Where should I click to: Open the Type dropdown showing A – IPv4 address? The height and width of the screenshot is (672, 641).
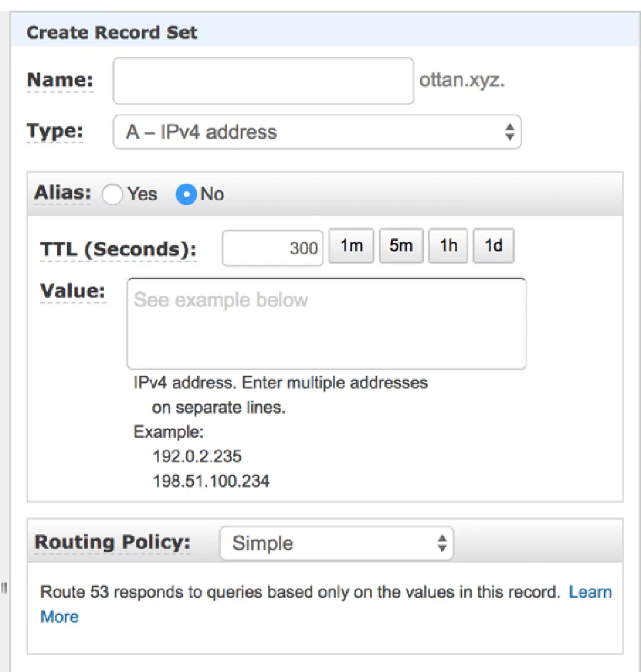(317, 132)
